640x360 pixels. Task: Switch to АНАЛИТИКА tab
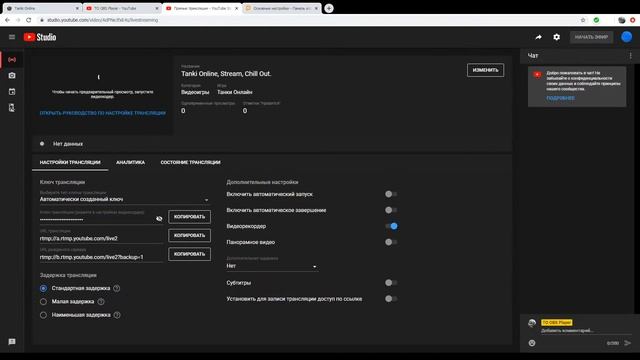[x=130, y=162]
